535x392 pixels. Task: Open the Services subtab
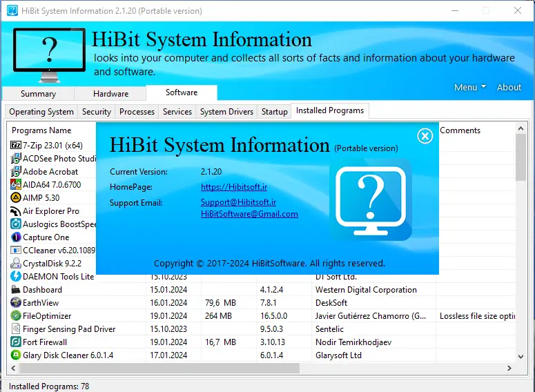pyautogui.click(x=177, y=112)
